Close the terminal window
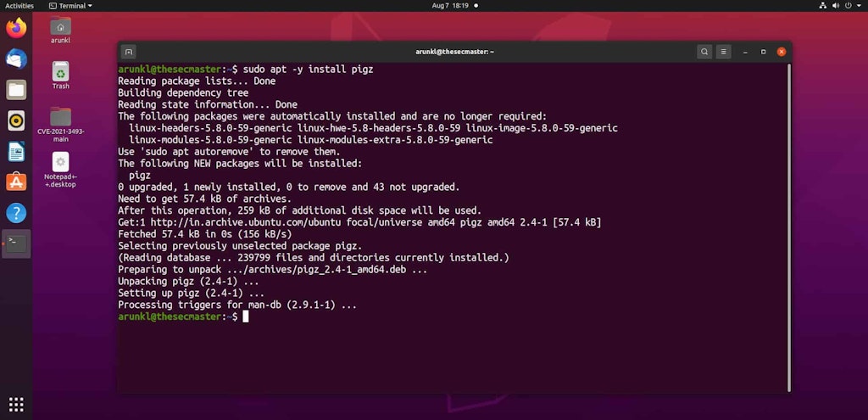This screenshot has height=420, width=868. click(x=781, y=52)
